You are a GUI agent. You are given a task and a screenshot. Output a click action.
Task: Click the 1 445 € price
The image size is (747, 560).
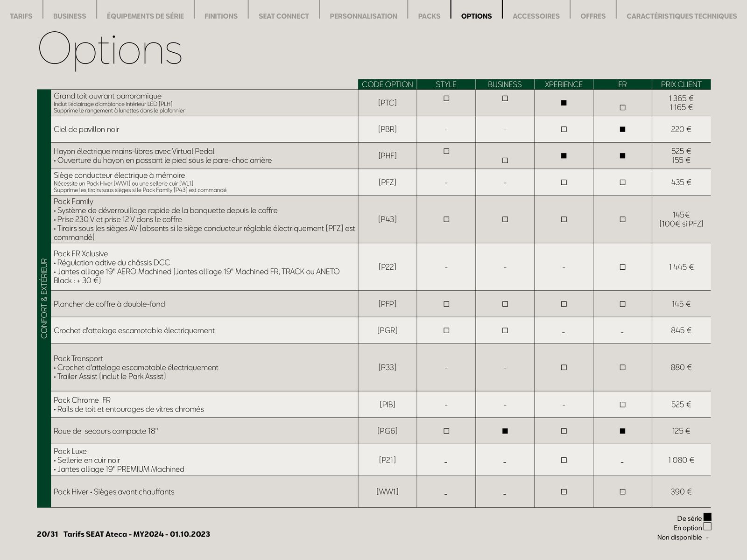coord(681,267)
